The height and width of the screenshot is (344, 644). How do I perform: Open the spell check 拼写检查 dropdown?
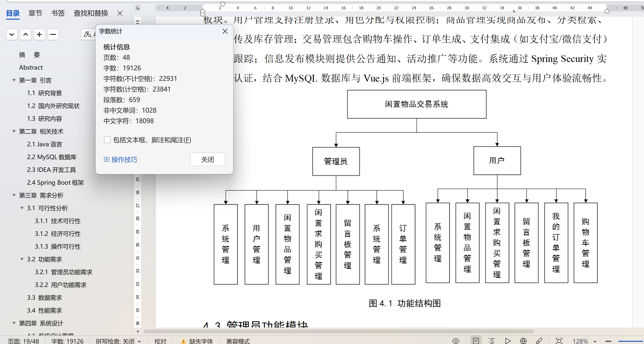[x=140, y=341]
